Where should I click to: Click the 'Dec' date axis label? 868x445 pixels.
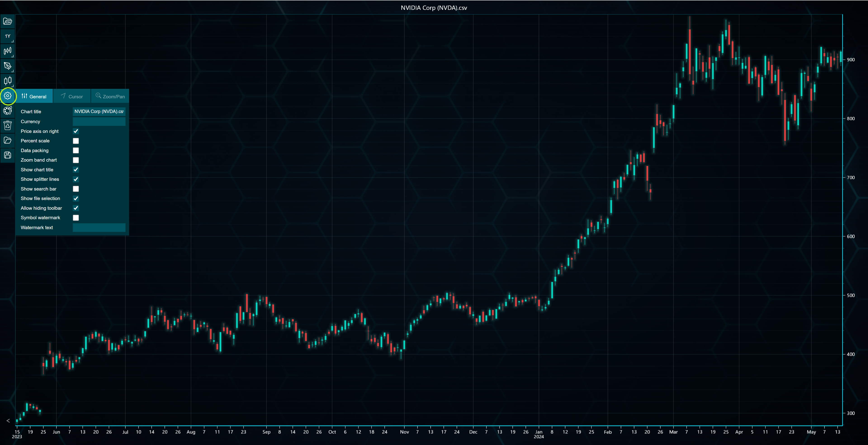[x=473, y=432]
